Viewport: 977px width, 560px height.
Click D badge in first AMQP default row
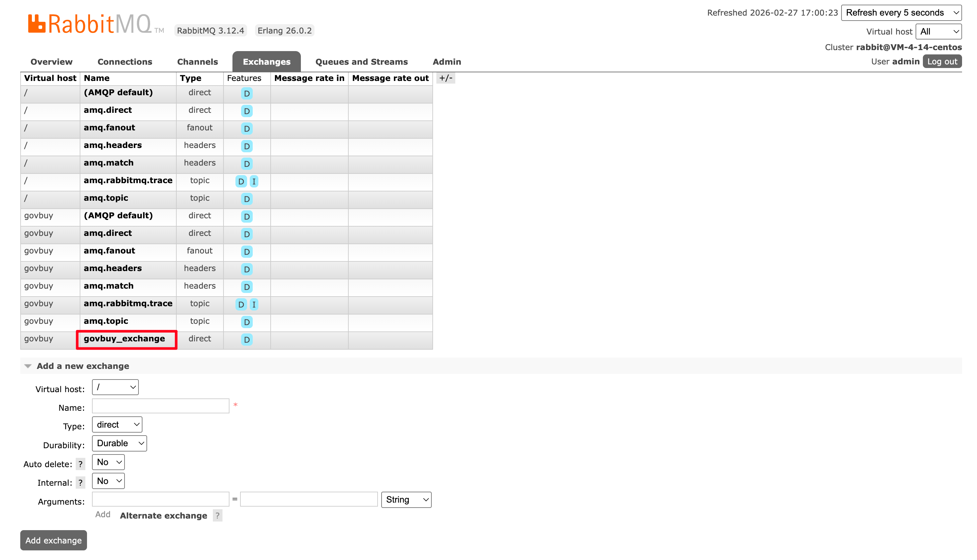coord(246,94)
